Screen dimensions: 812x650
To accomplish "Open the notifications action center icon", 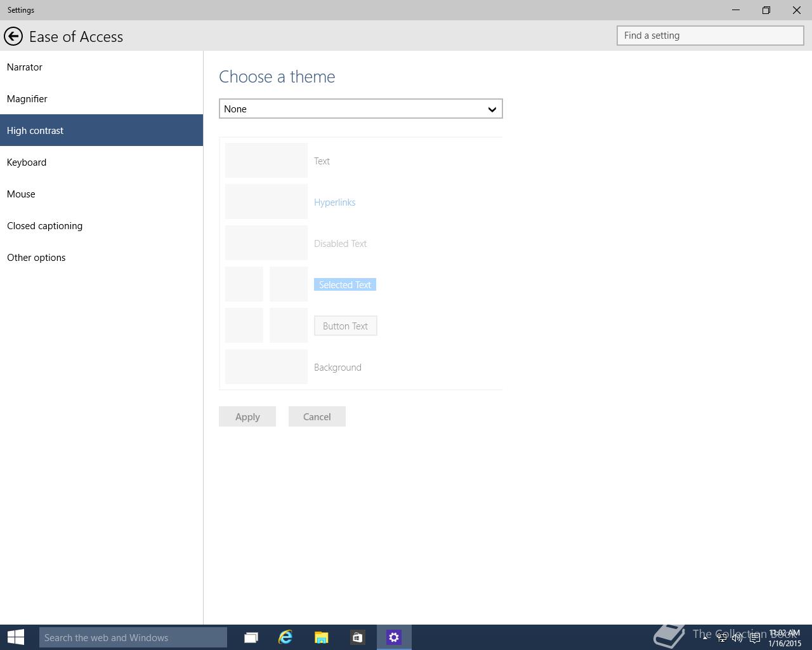I will click(x=754, y=638).
